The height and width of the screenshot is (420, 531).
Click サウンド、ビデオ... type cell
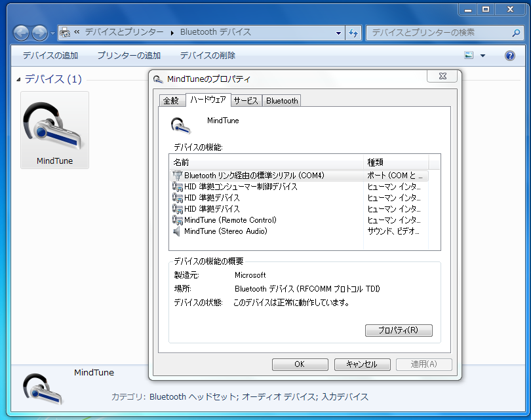click(393, 231)
